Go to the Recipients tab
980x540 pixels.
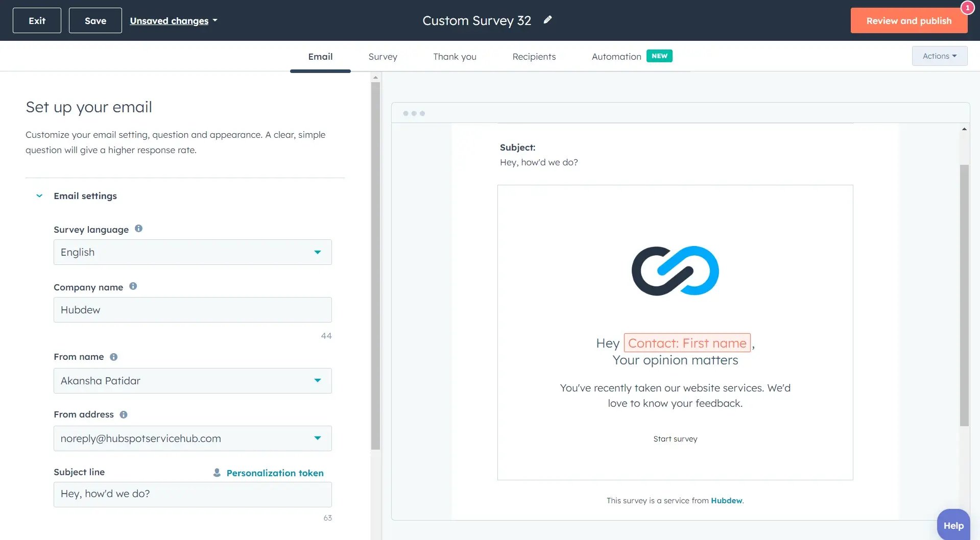(534, 57)
